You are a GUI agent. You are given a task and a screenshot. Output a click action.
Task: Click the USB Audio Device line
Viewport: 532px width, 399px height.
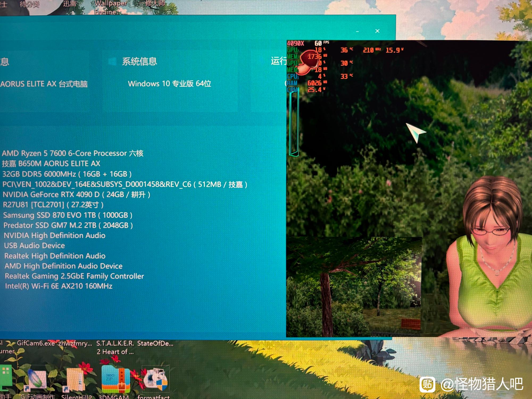click(34, 246)
